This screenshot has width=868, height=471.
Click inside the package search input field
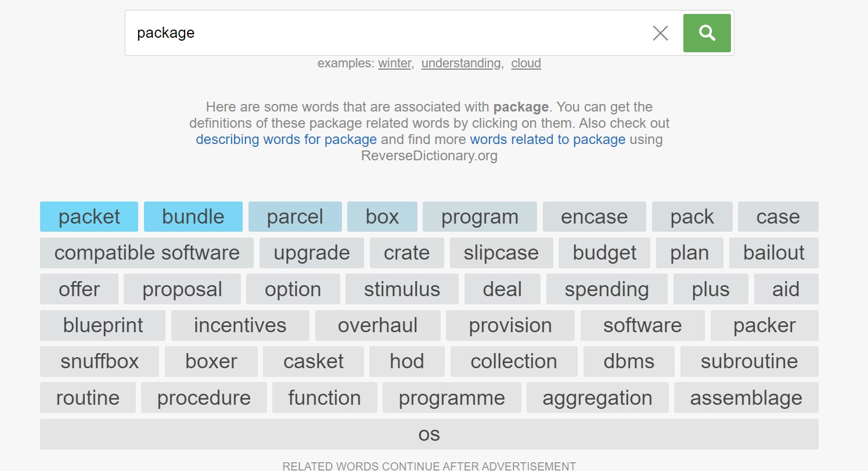348,33
